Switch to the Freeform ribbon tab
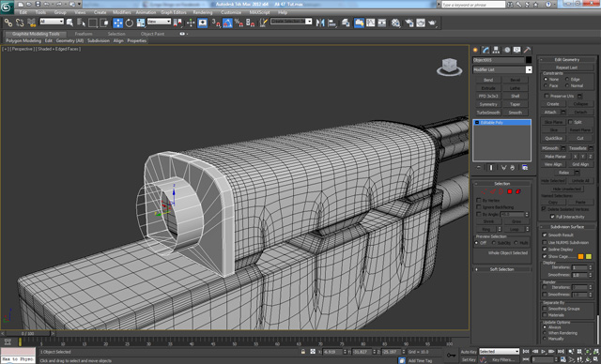 point(84,34)
